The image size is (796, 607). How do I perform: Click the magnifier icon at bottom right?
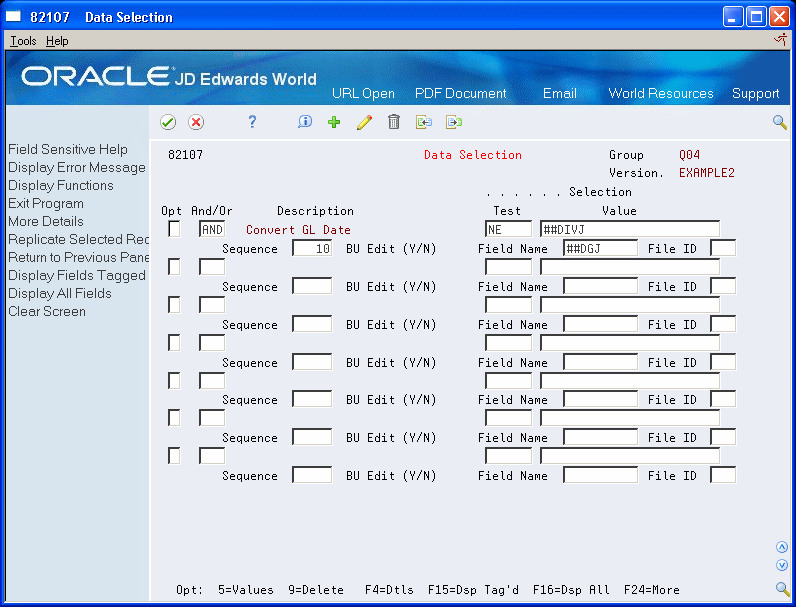[x=782, y=589]
